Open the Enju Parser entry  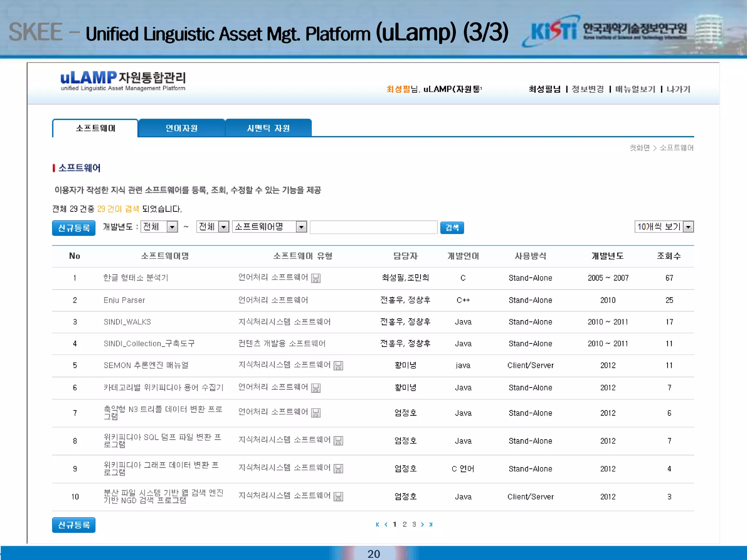click(x=124, y=300)
